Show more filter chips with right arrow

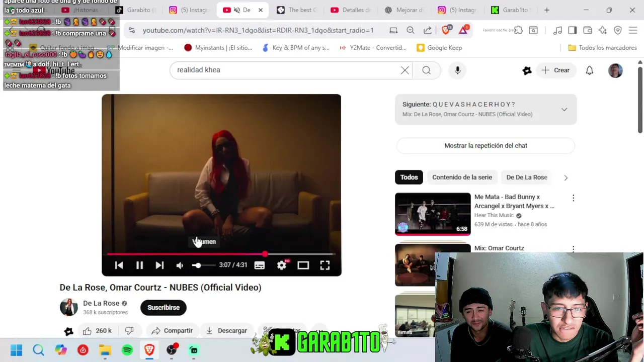tap(566, 177)
